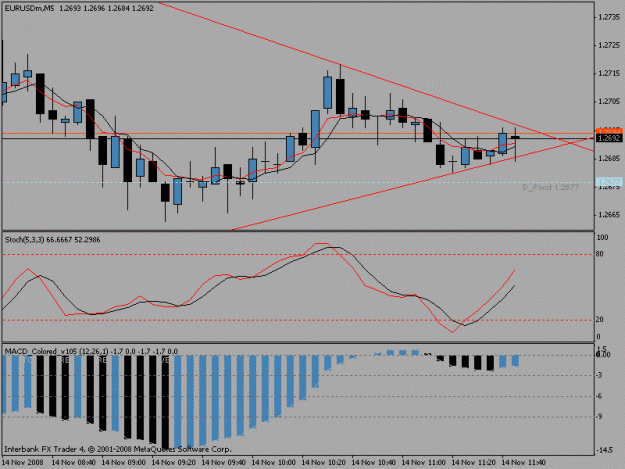Click the 14 Nov 09:00 time label

coord(124,462)
